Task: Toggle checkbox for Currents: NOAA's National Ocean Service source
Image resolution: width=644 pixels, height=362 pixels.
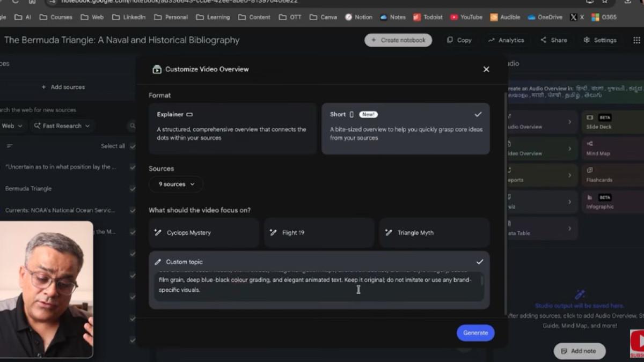Action: pyautogui.click(x=133, y=210)
